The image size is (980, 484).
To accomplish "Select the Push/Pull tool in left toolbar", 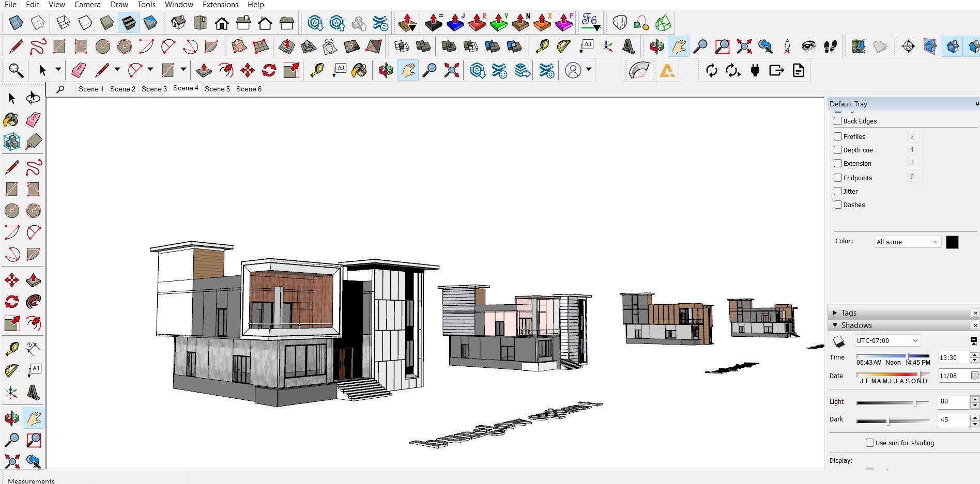I will (x=33, y=280).
